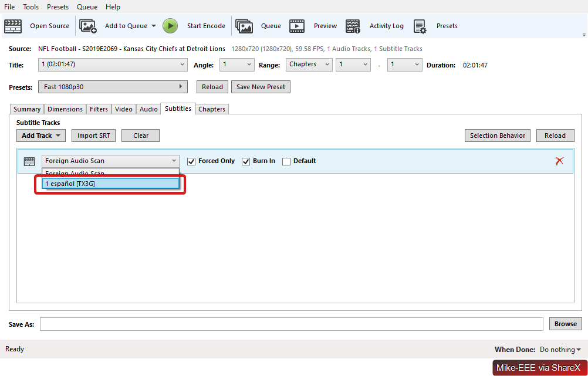Viewport: 588px width, 376px height.
Task: Open the Tools menu
Action: click(x=31, y=7)
